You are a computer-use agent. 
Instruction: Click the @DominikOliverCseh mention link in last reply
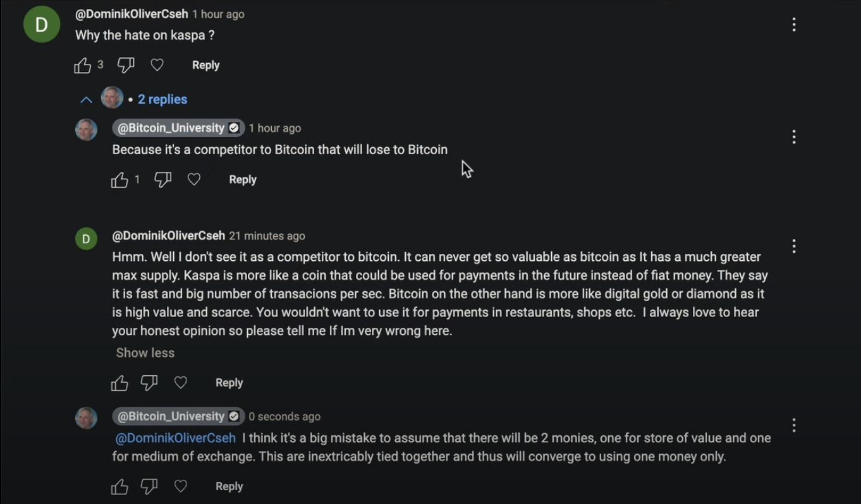click(175, 438)
